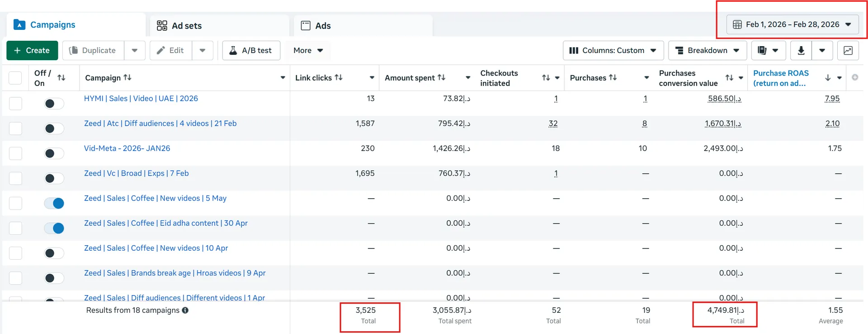Image resolution: width=868 pixels, height=334 pixels.
Task: Open the charts panel icon
Action: coord(848,50)
